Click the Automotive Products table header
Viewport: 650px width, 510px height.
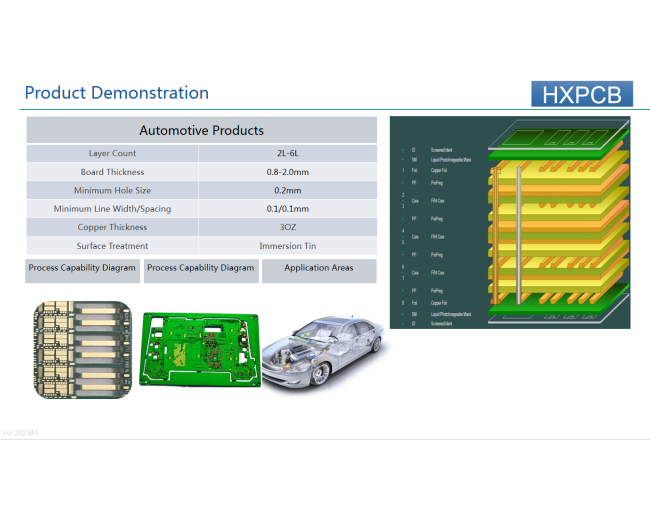pos(201,131)
